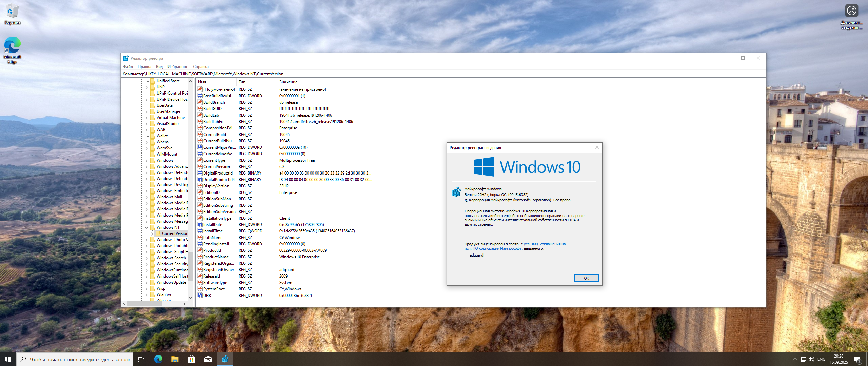Open the volume tray icon
Viewport: 868px width, 366px height.
(x=811, y=359)
